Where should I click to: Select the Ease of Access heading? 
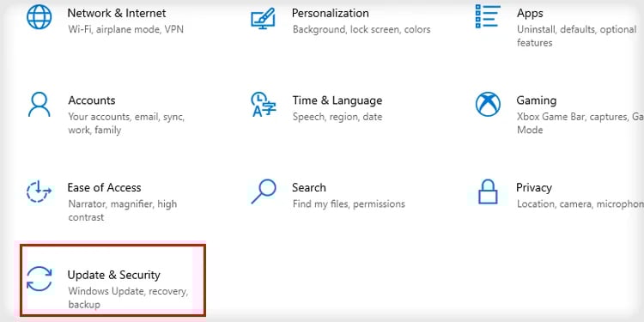click(104, 187)
